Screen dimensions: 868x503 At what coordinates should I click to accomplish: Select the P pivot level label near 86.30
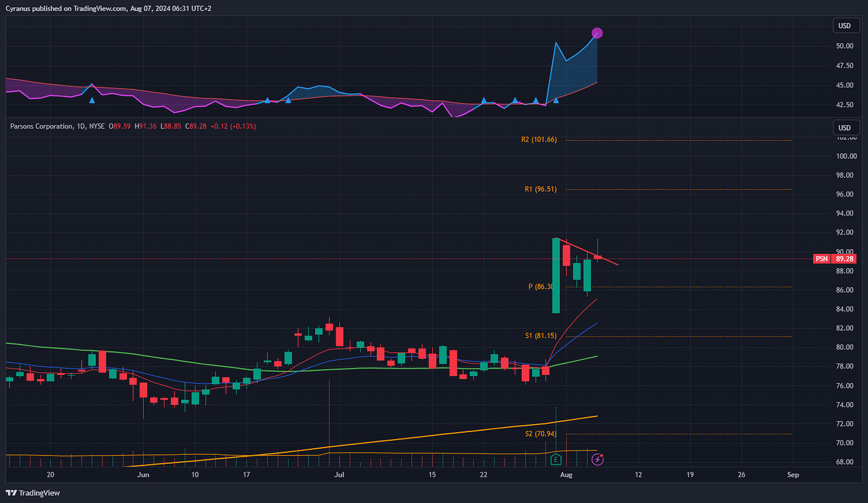[x=541, y=287]
